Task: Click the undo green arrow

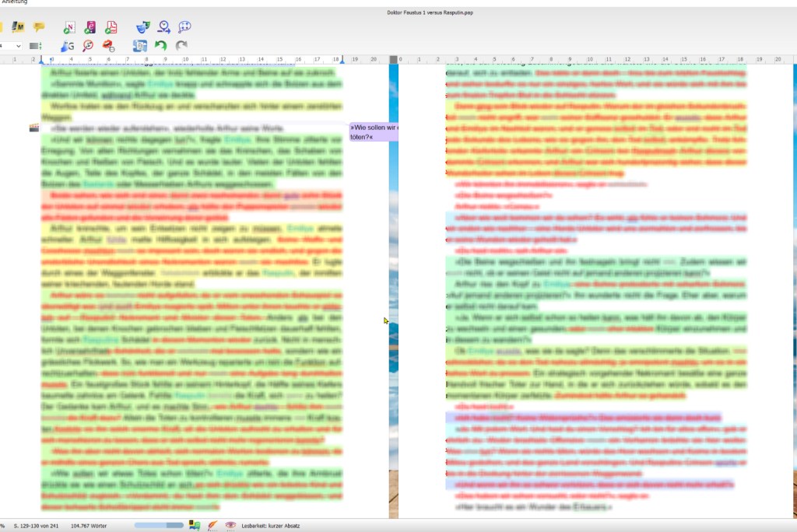Action: tap(160, 46)
